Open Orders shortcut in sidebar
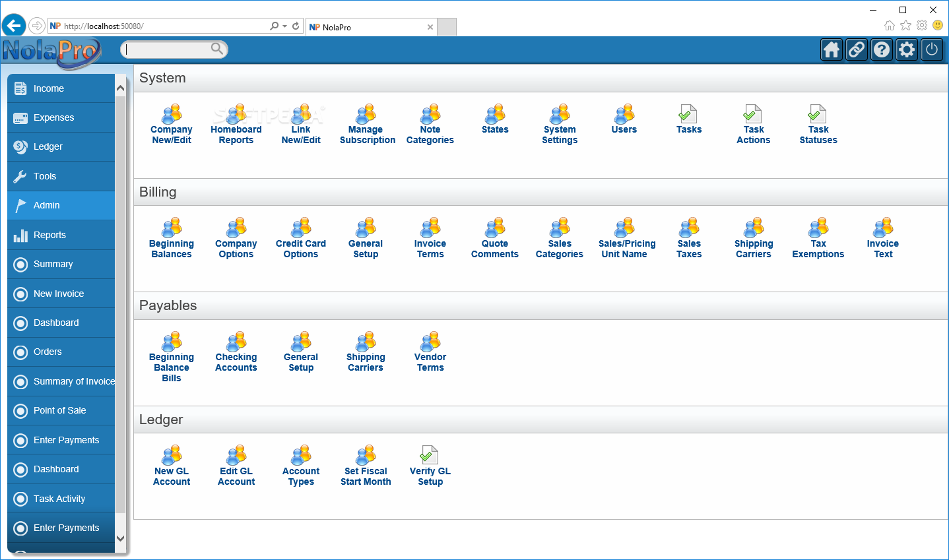This screenshot has height=560, width=949. tap(61, 352)
